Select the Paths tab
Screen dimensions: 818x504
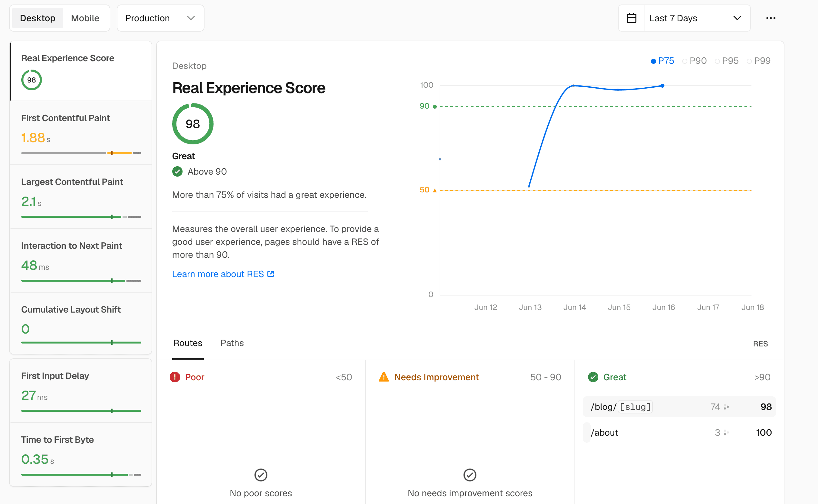pyautogui.click(x=232, y=343)
